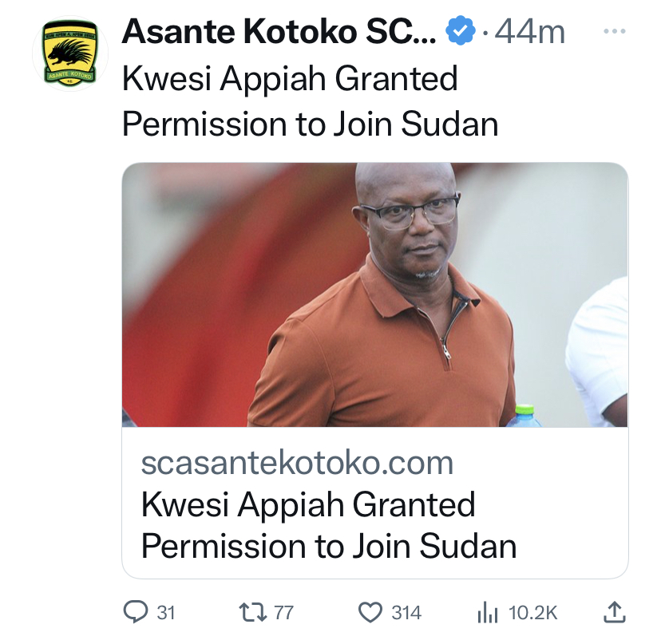Image resolution: width=661 pixels, height=644 pixels.
Task: Click the 44m timestamp
Action: 529,32
